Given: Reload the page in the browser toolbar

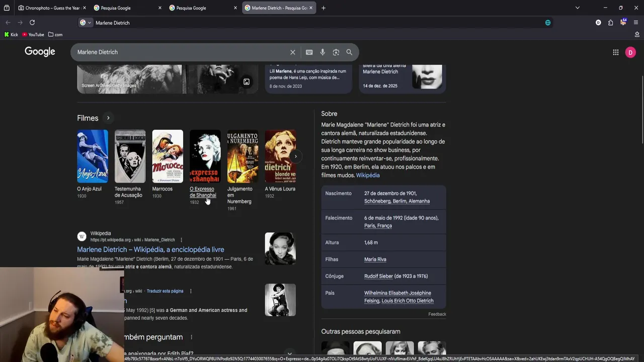Looking at the screenshot, I should point(32,23).
